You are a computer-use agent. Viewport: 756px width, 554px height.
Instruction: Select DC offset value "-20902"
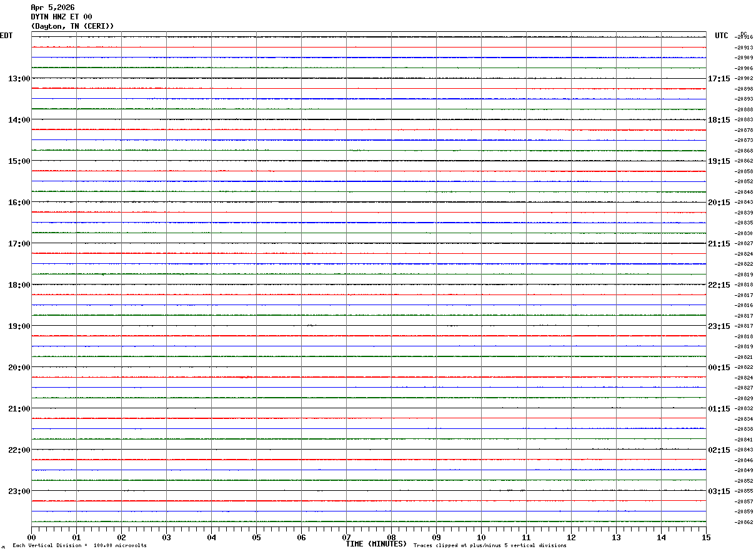pos(744,79)
